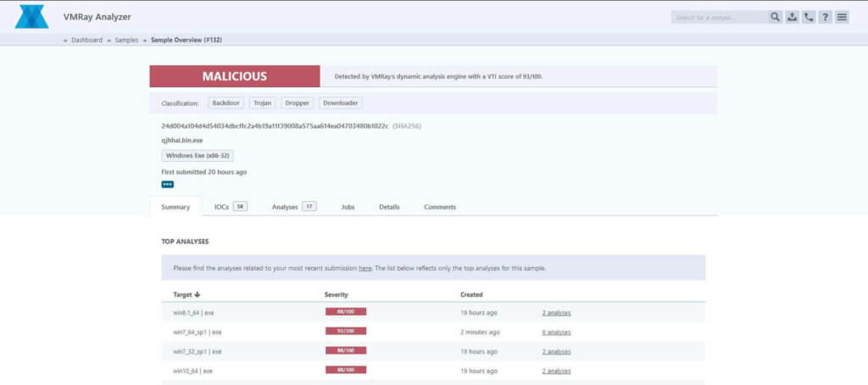Click the qjhhai.bin.exe filename
The height and width of the screenshot is (385, 868).
tap(182, 140)
